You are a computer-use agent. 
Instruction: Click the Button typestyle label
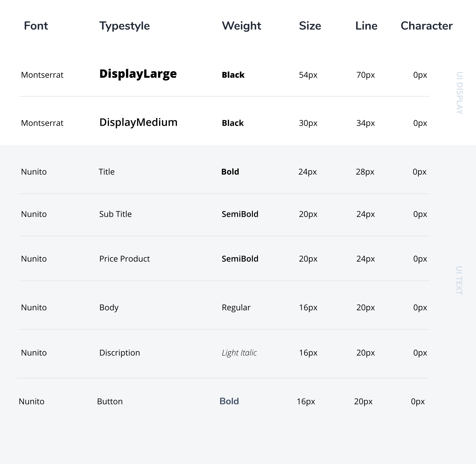click(x=110, y=401)
